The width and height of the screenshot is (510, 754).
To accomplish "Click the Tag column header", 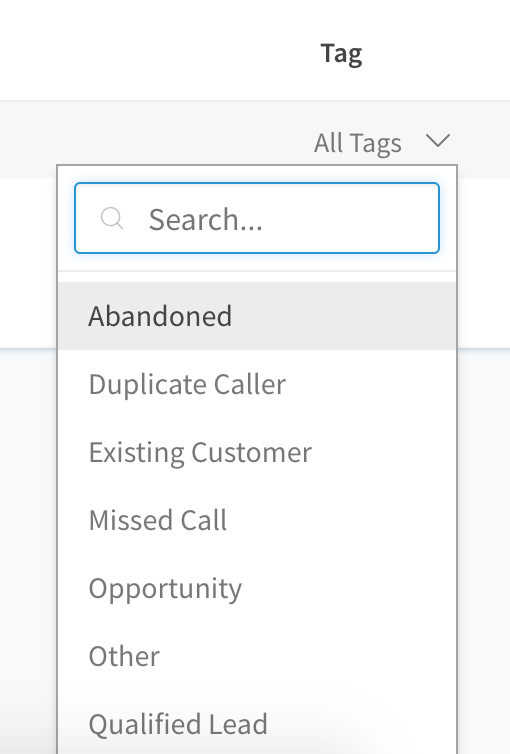I will 341,54.
